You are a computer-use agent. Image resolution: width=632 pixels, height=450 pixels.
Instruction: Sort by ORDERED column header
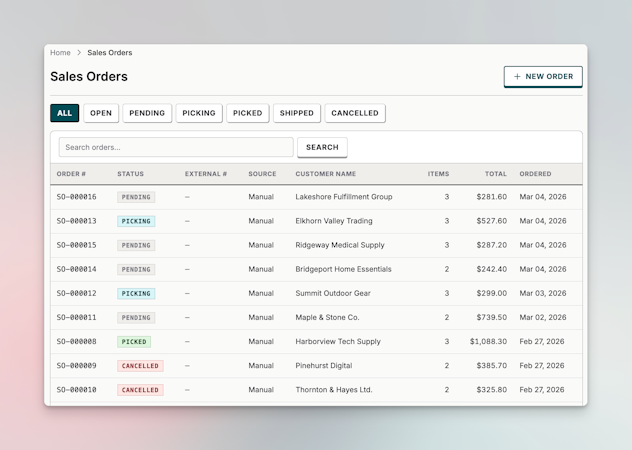click(x=535, y=174)
